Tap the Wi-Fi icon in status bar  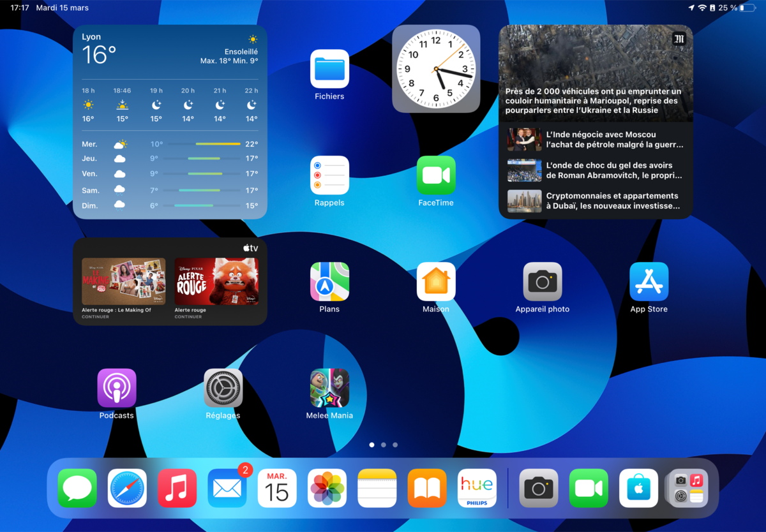click(702, 8)
